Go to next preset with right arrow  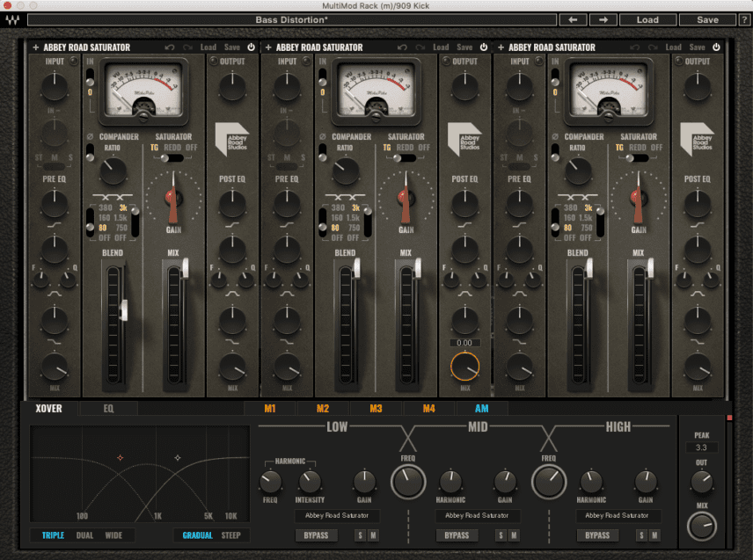603,19
